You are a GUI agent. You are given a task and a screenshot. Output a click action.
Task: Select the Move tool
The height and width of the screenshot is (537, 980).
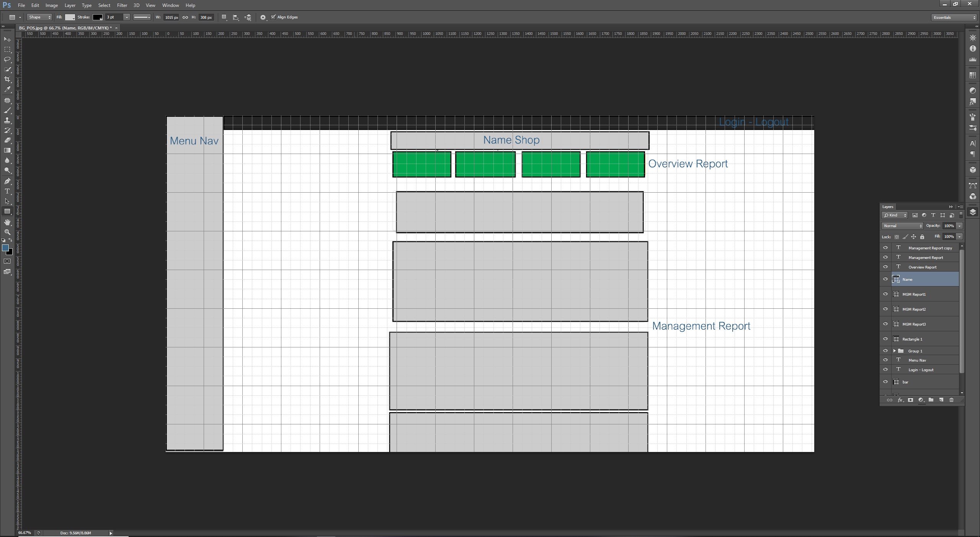[x=7, y=39]
